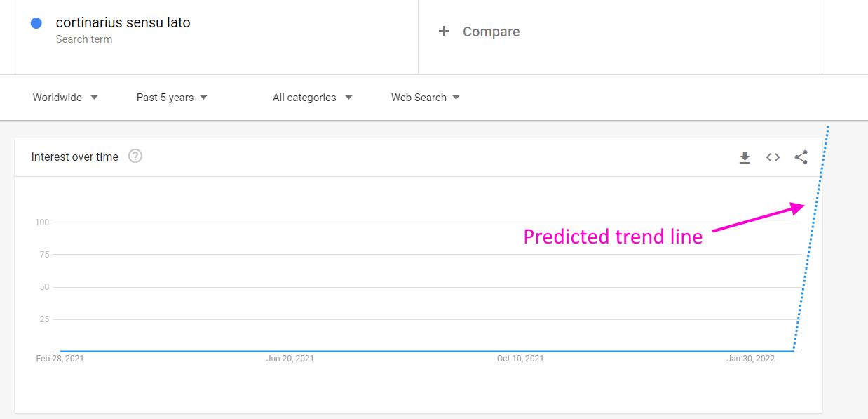Select the Oct 10, 2021 axis marker

520,359
